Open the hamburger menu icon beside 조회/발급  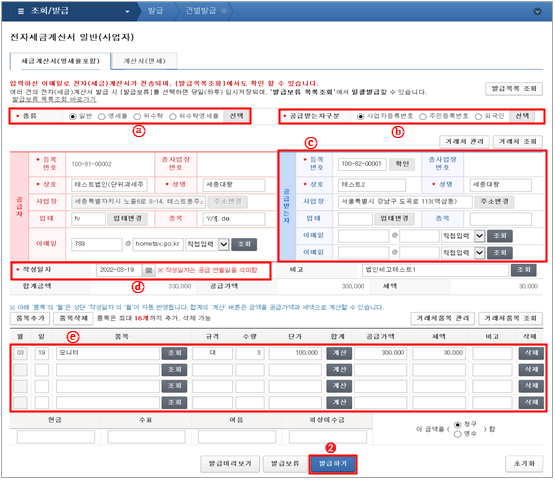pyautogui.click(x=21, y=11)
